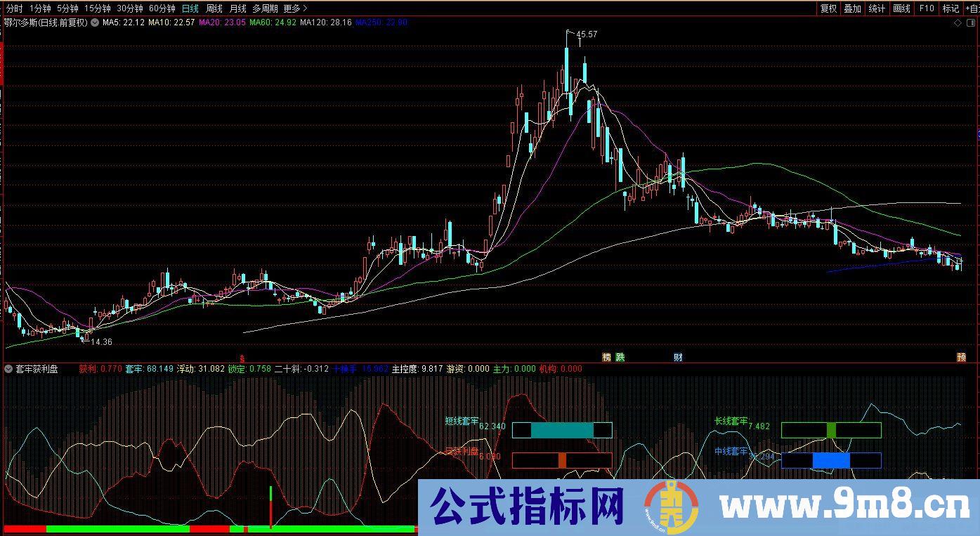This screenshot has width=980, height=536.
Task: Switch to the 日线 daily tab
Action: click(x=190, y=8)
